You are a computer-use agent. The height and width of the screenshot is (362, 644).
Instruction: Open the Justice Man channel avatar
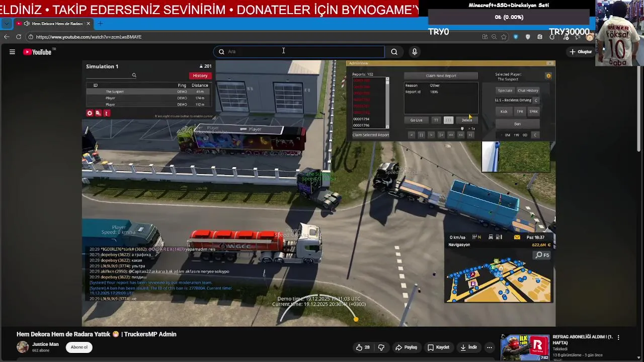(23, 347)
